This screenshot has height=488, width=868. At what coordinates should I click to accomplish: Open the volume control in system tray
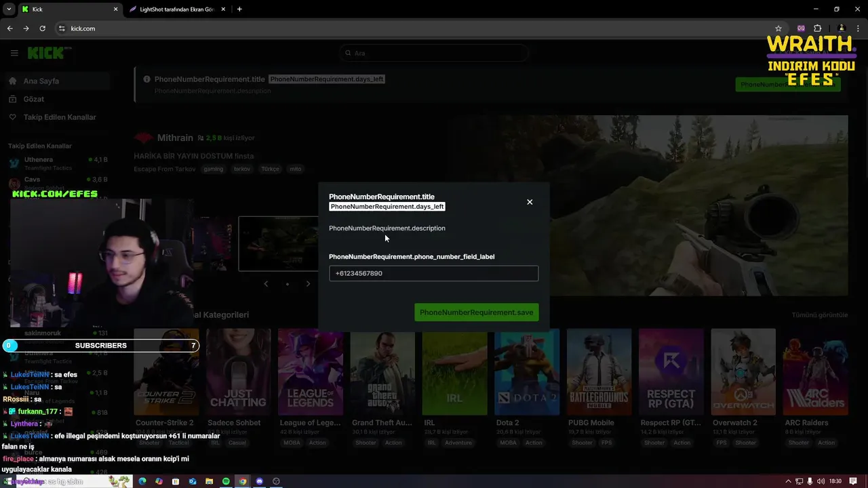[821, 481]
